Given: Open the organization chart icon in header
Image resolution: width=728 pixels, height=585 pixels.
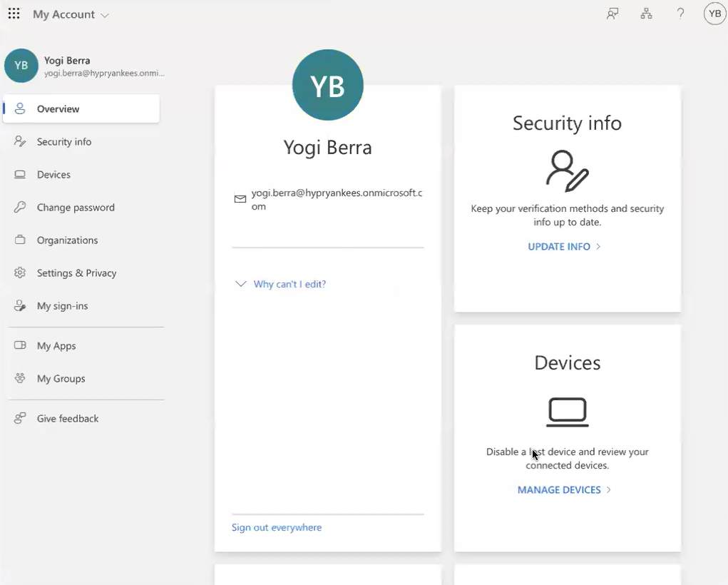Looking at the screenshot, I should 646,14.
